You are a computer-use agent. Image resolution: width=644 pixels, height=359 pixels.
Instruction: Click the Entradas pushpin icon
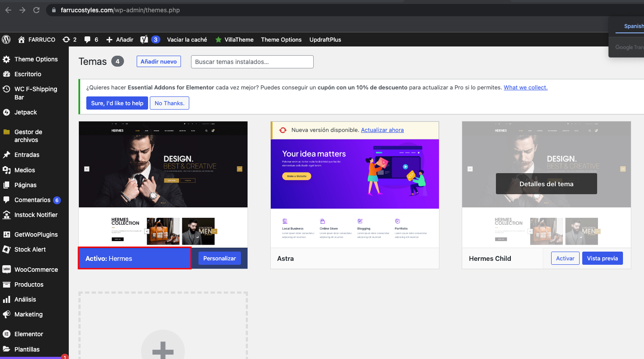pyautogui.click(x=7, y=155)
